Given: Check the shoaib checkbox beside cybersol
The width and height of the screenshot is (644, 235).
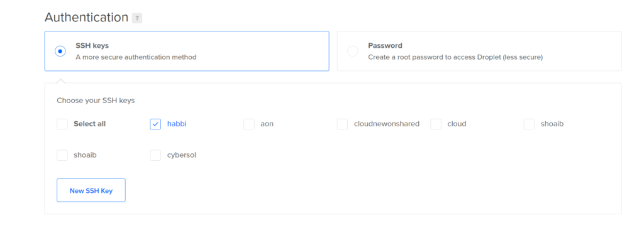Looking at the screenshot, I should pyautogui.click(x=62, y=155).
